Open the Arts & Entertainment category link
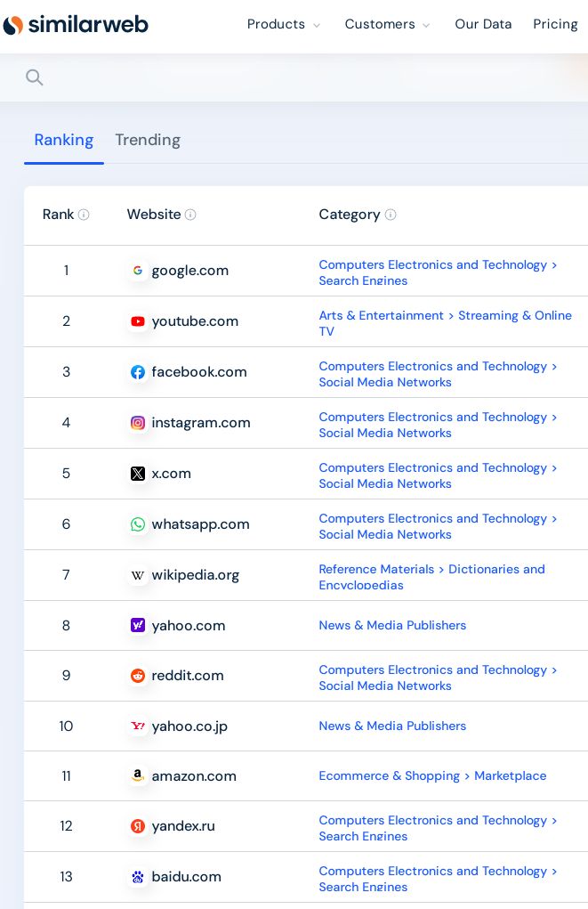This screenshot has width=588, height=909. pyautogui.click(x=382, y=315)
